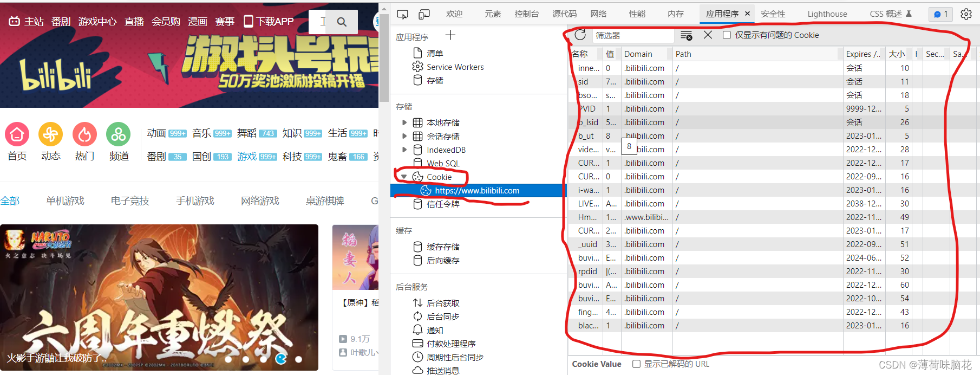Click bilibili 频道 icon

(119, 134)
